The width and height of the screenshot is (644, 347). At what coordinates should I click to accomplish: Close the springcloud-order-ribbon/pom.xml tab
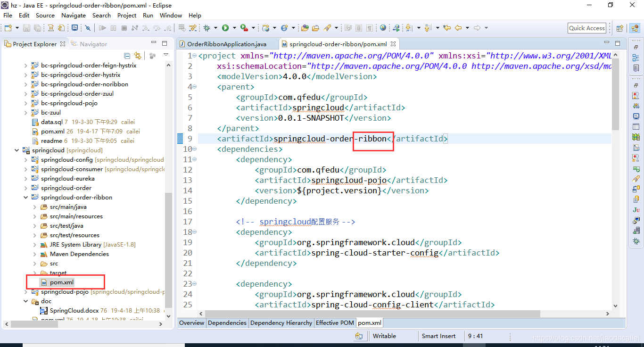point(393,44)
